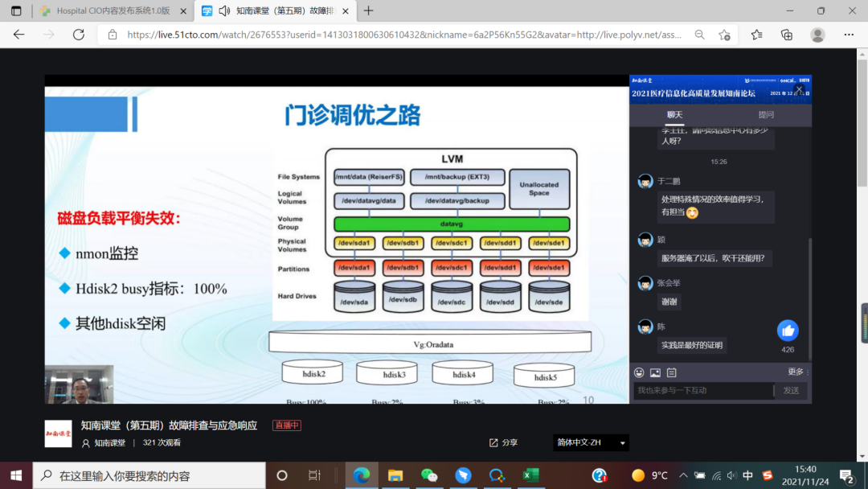This screenshot has width=868, height=489.
Task: Click the message 实践是最好的证明
Action: pos(692,345)
